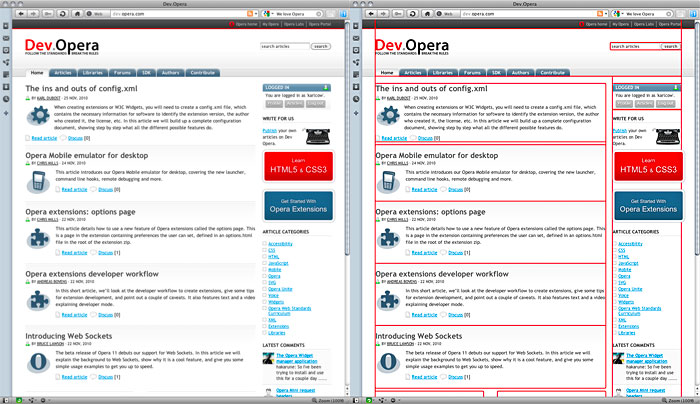Click Opera extensions developer workflow title, left

click(x=92, y=274)
